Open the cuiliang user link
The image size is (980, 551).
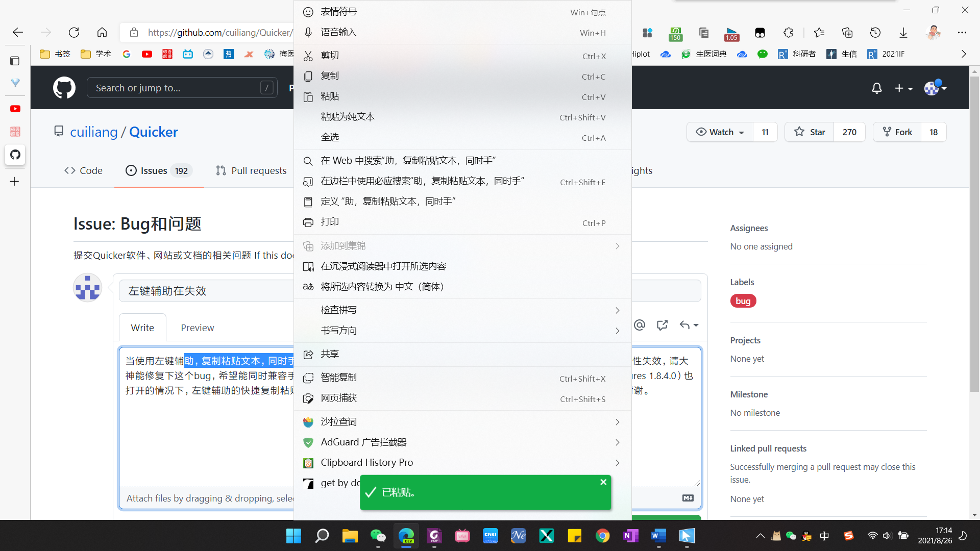click(x=94, y=132)
